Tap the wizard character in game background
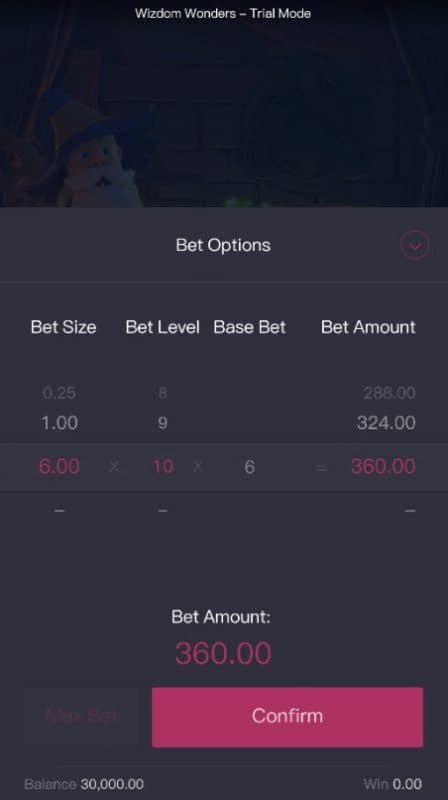The image size is (448, 800). [x=97, y=162]
